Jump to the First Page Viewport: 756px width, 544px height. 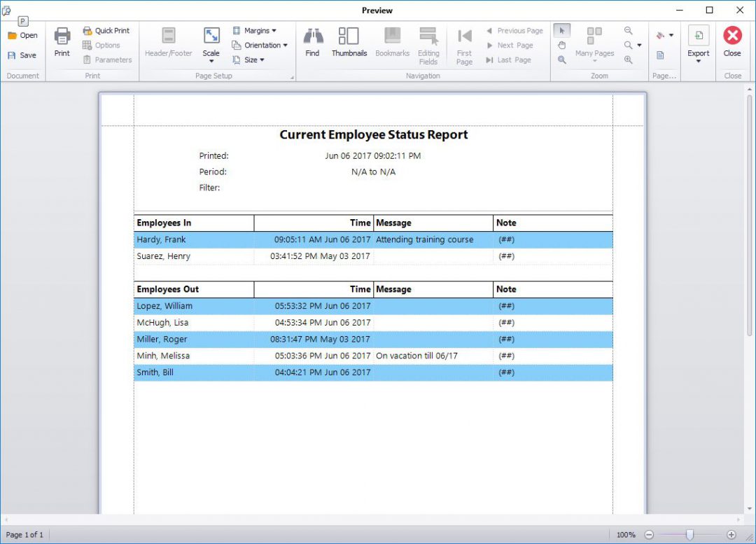coord(463,42)
